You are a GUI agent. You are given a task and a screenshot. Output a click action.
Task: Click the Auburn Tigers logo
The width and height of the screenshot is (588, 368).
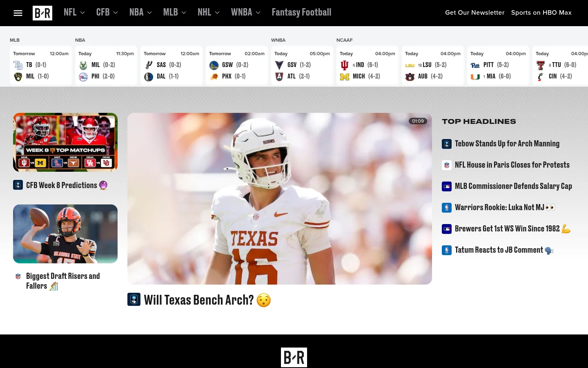click(410, 76)
